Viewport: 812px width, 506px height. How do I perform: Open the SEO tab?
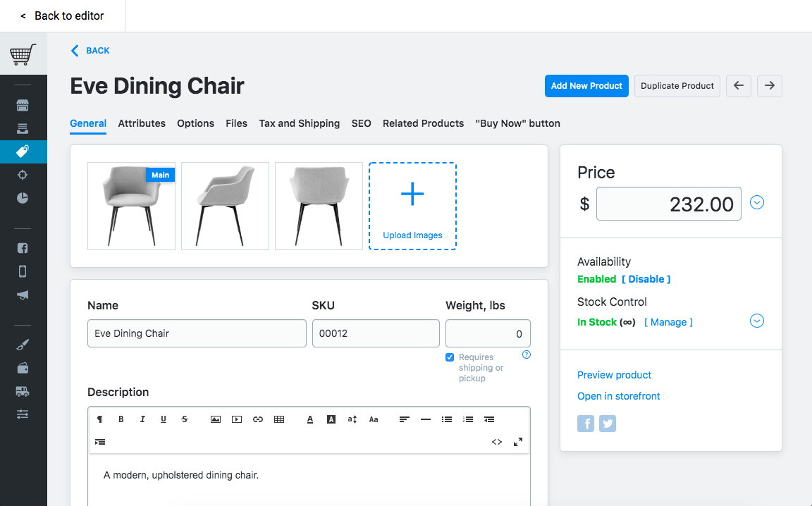click(361, 123)
